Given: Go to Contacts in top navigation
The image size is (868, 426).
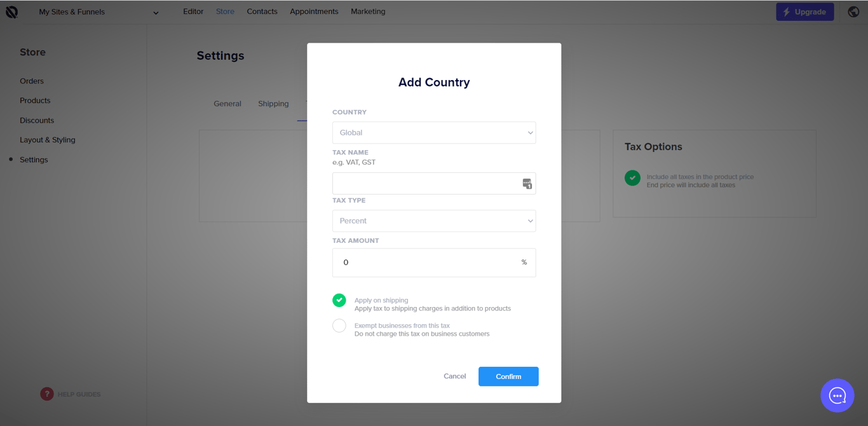Looking at the screenshot, I should pyautogui.click(x=262, y=11).
